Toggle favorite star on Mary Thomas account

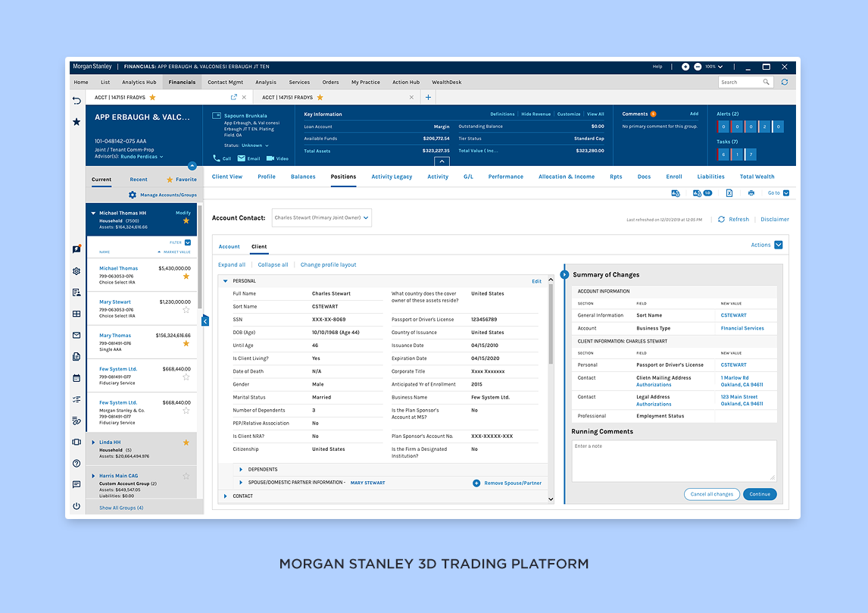(x=186, y=343)
